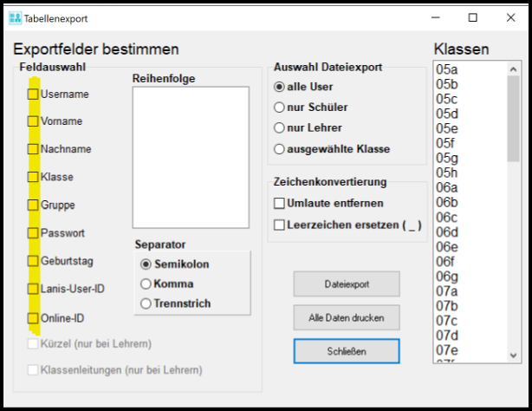This screenshot has width=532, height=411.
Task: Select class 05c in Klassen list
Action: pyautogui.click(x=447, y=99)
